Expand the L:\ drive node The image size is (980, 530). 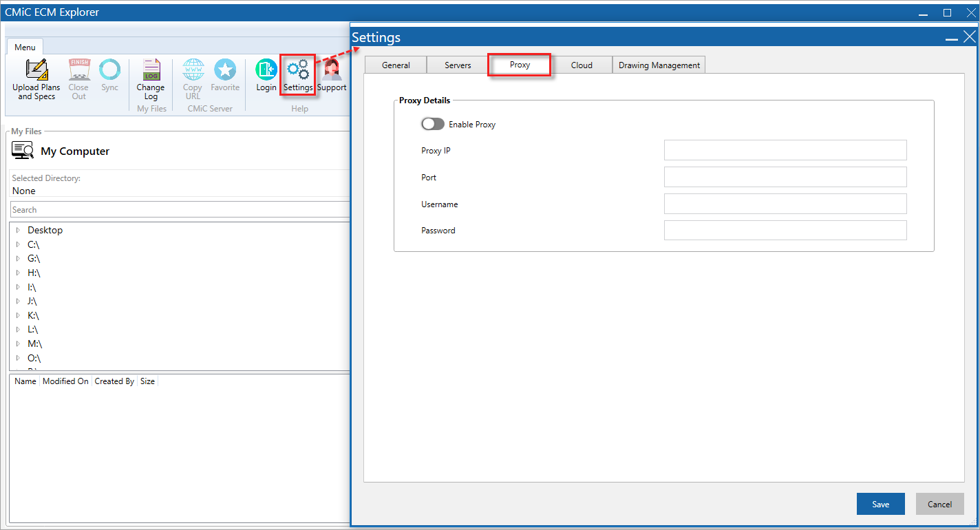tap(18, 330)
